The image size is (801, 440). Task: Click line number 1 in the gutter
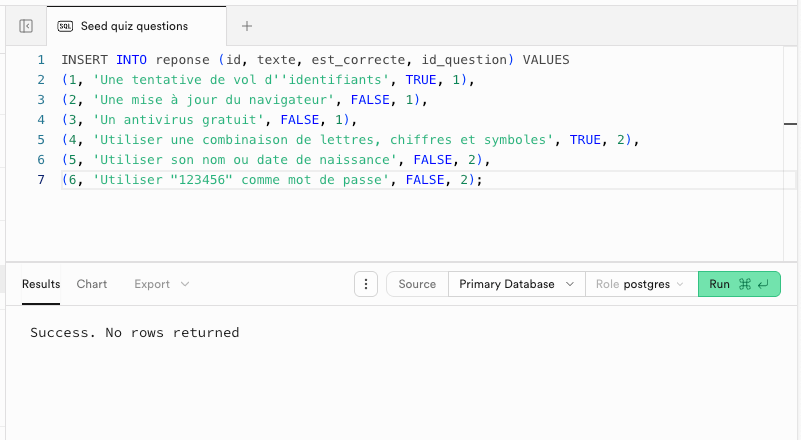click(41, 60)
